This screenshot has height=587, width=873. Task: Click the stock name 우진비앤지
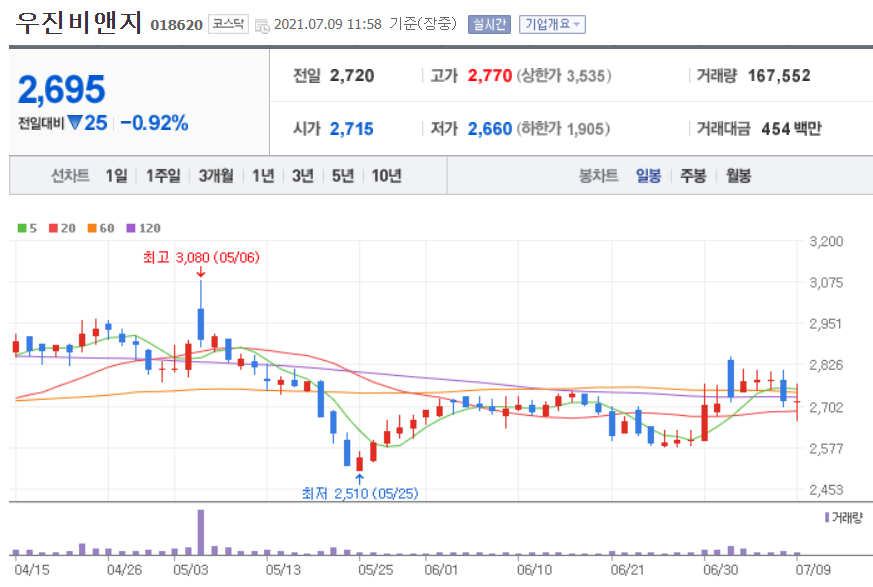pyautogui.click(x=79, y=23)
